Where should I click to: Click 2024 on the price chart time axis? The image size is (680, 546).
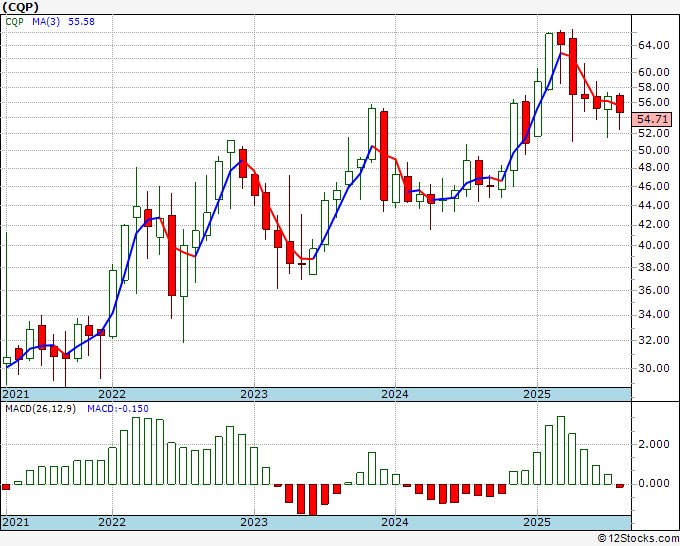(x=395, y=394)
